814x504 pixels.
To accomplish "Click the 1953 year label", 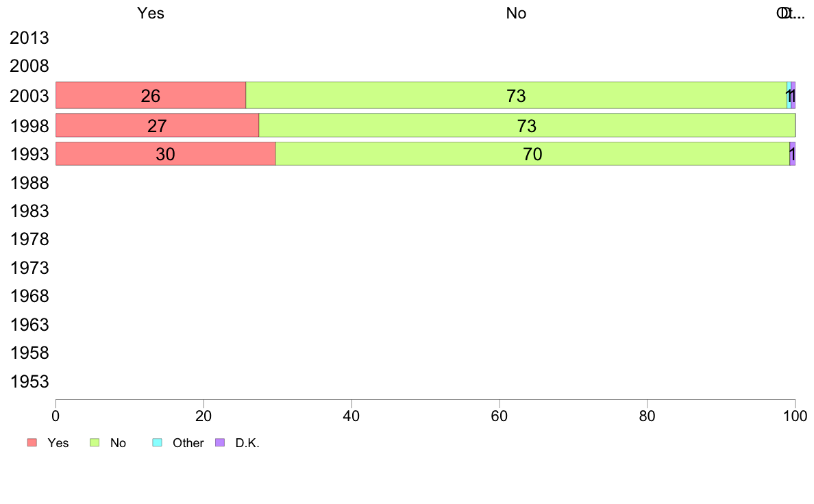I will pyautogui.click(x=29, y=382).
